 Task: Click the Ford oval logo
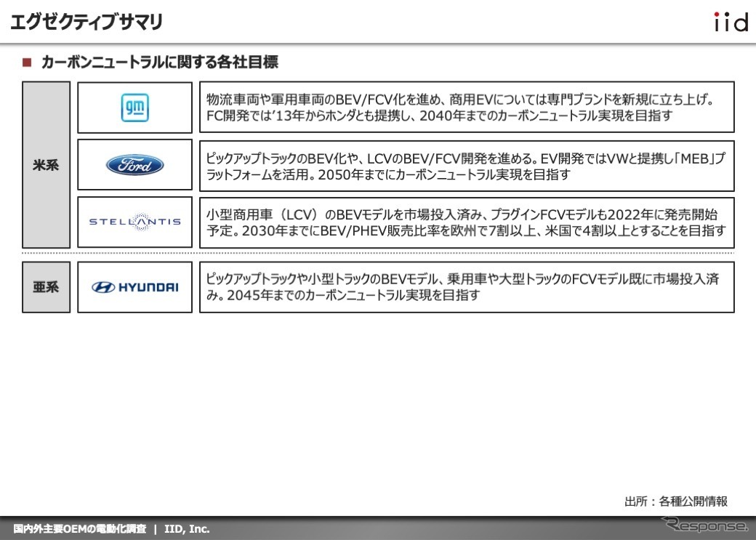tap(134, 166)
